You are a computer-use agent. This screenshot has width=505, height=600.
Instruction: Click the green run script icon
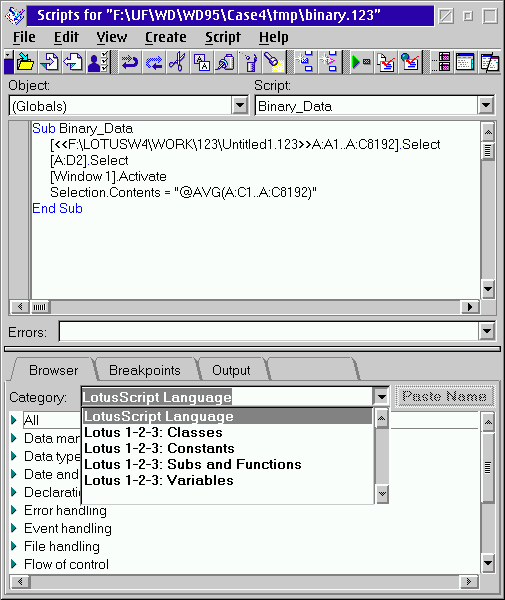361,62
